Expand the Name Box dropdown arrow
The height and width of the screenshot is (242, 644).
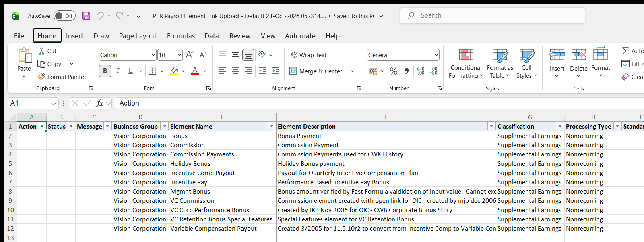(x=53, y=104)
